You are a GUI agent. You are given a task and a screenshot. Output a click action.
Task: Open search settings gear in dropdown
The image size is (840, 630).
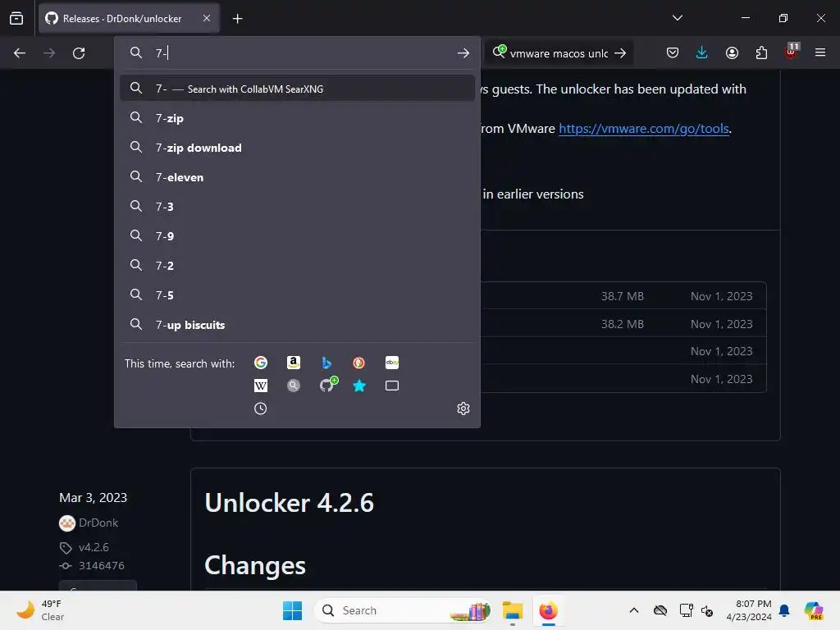point(463,409)
